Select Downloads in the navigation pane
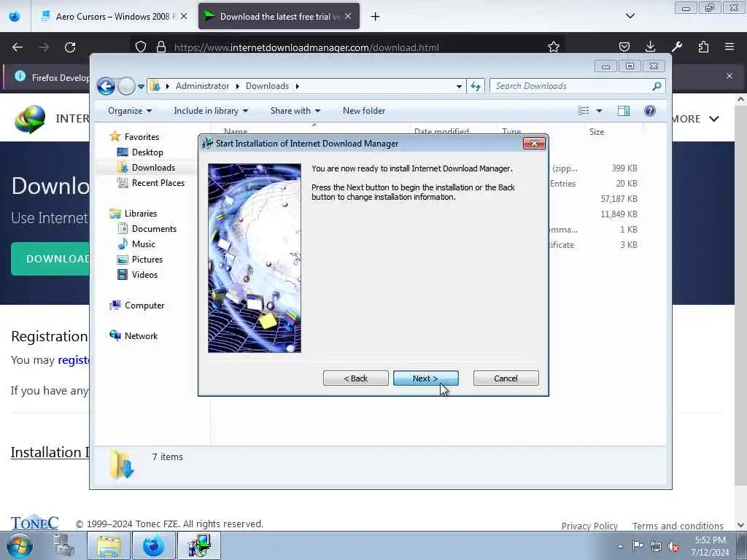Viewport: 747px width, 560px height. (x=153, y=167)
